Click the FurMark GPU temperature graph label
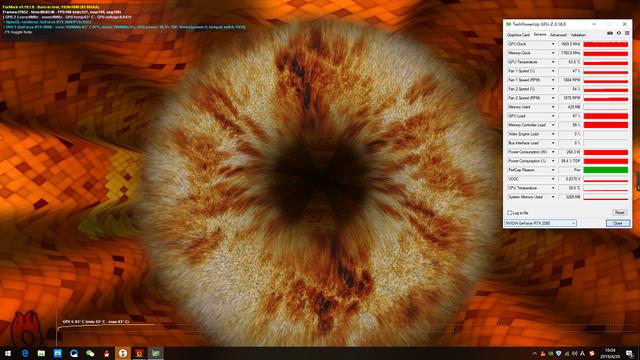 (x=96, y=322)
